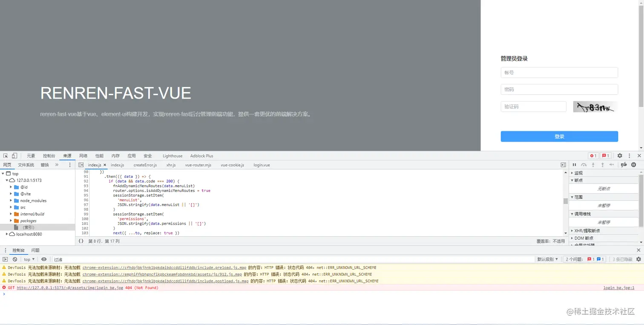Show more navigator tabs chevron
Image resolution: width=644 pixels, height=325 pixels.
point(57,165)
